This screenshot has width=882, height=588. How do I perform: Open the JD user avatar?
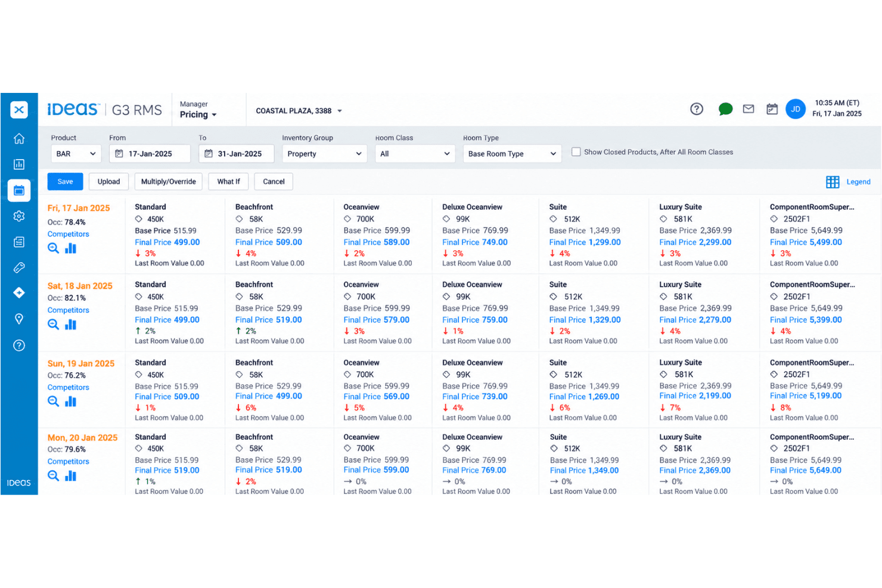pos(796,109)
